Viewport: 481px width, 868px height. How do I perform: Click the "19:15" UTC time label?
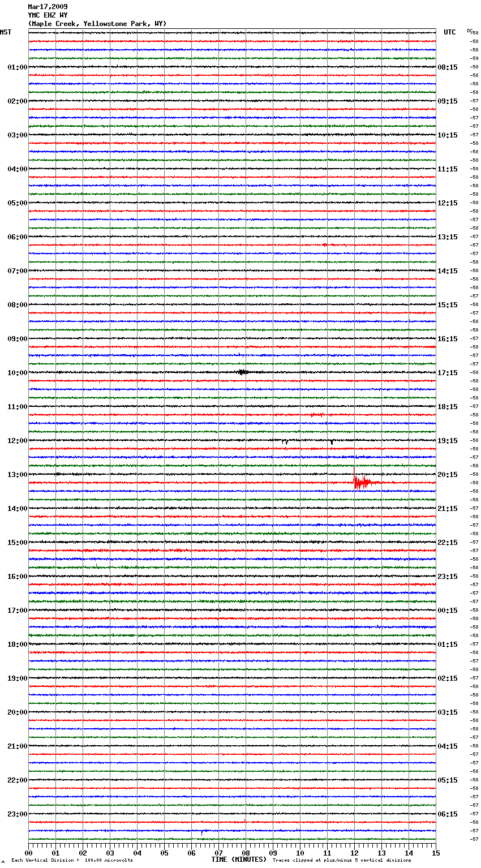[448, 441]
